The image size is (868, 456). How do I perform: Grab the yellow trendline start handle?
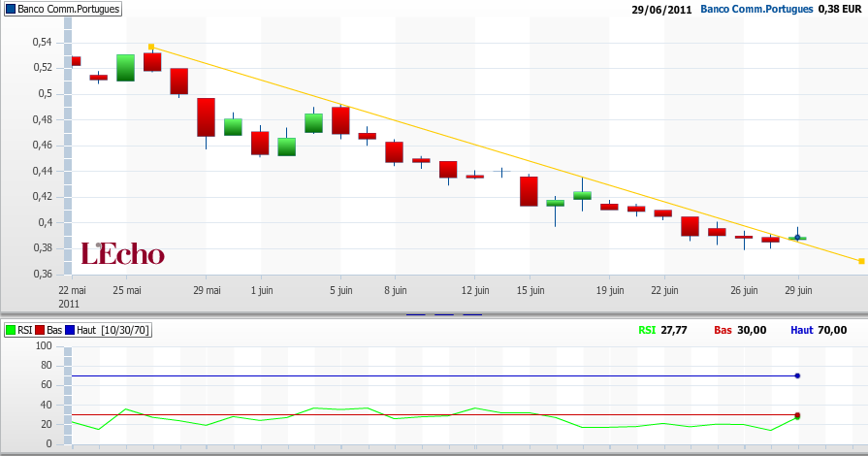151,48
